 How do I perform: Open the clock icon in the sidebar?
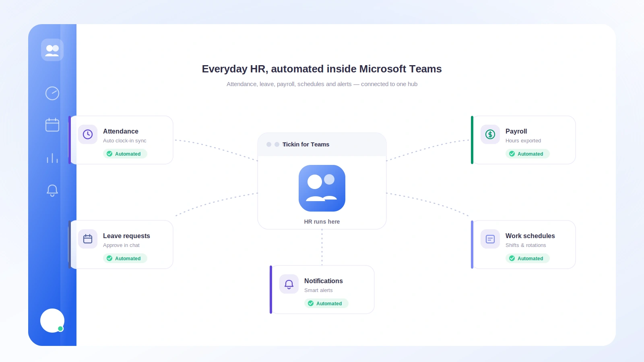pos(52,93)
